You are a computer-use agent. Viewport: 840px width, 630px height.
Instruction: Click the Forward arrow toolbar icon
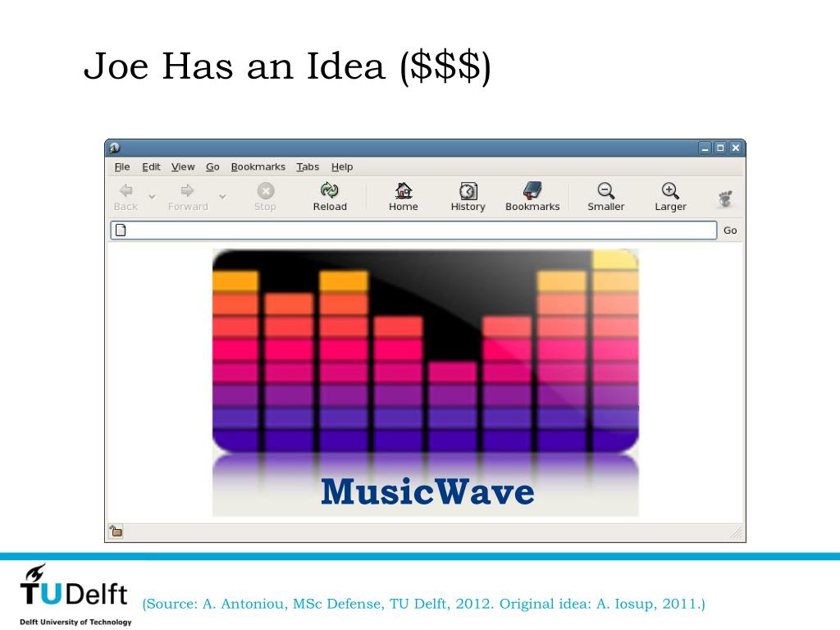click(x=187, y=190)
